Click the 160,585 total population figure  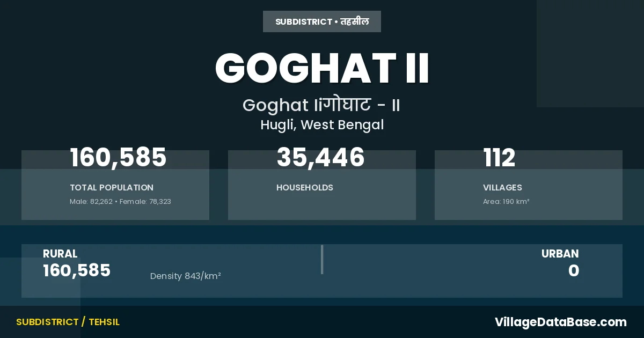click(118, 158)
